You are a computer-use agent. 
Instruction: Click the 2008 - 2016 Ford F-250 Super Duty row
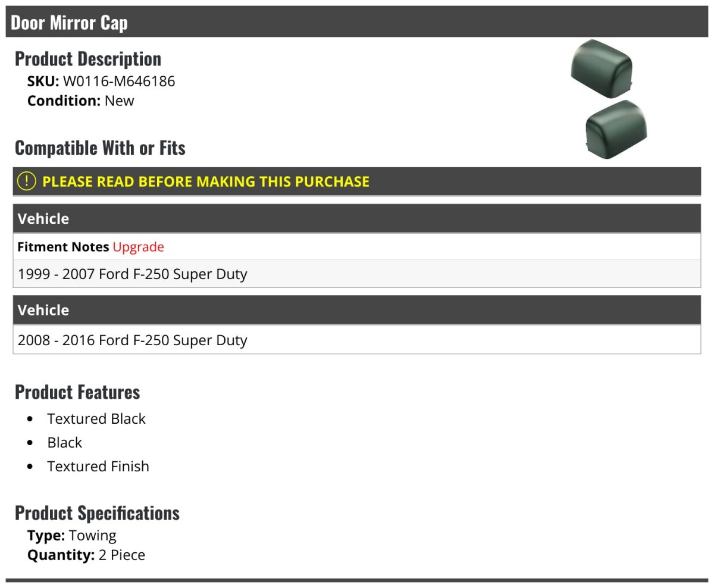(x=357, y=340)
